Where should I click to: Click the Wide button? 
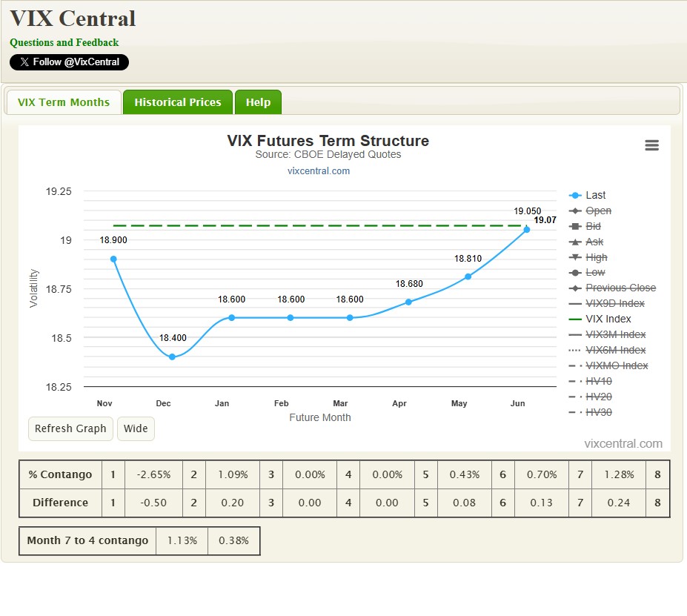point(136,428)
